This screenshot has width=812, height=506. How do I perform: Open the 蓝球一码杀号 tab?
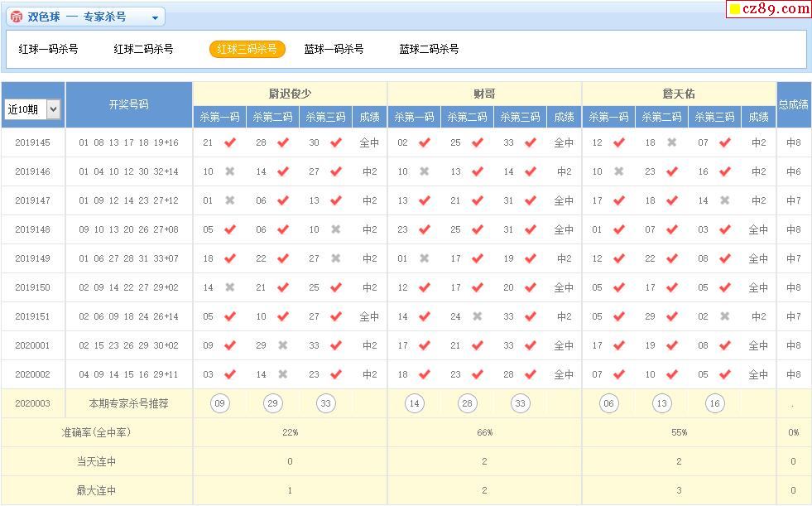(x=334, y=49)
